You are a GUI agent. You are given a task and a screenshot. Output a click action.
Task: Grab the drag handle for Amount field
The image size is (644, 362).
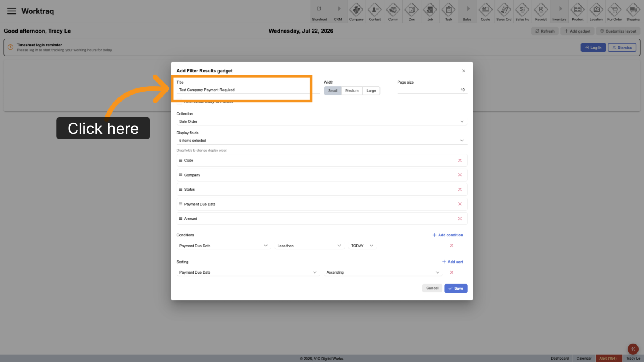pos(181,219)
